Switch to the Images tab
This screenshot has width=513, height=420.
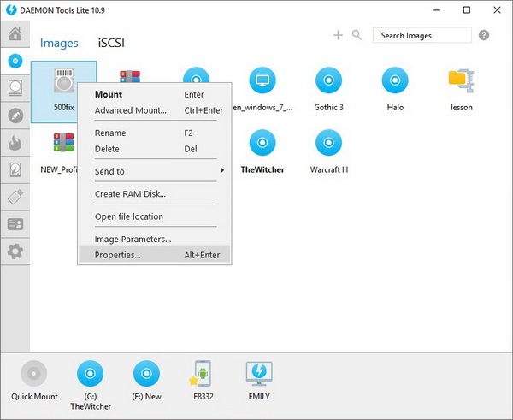pos(59,43)
